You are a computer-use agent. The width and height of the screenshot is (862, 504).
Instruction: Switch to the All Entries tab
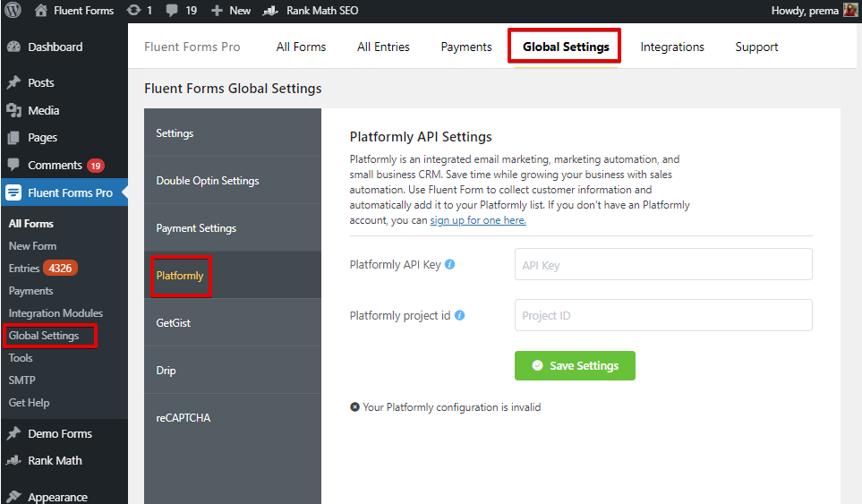[x=383, y=47]
